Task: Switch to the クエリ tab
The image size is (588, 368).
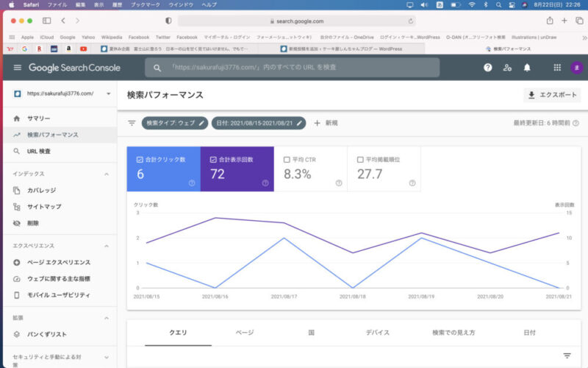Action: pyautogui.click(x=178, y=333)
